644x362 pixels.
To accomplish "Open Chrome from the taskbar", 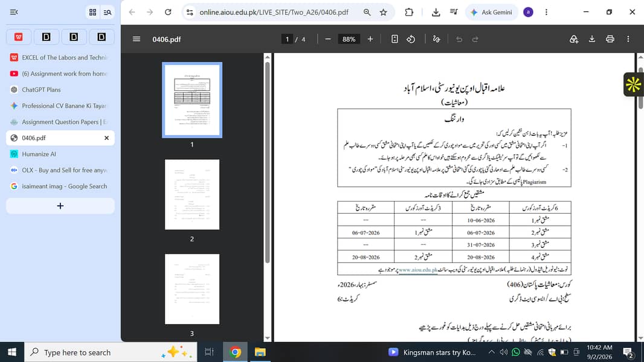I will (x=236, y=352).
